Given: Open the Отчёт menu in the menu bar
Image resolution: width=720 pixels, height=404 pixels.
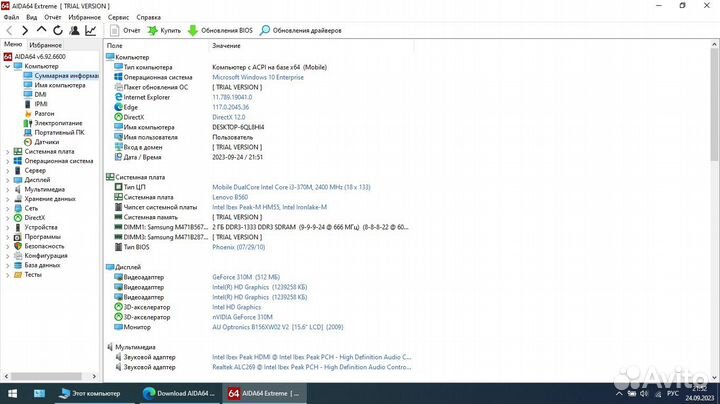Looking at the screenshot, I should pyautogui.click(x=53, y=17).
